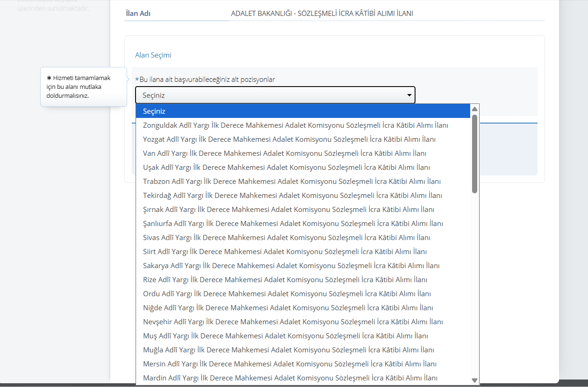The image size is (588, 387).
Task: Click the alt pozisyonlar field label
Action: tap(205, 80)
